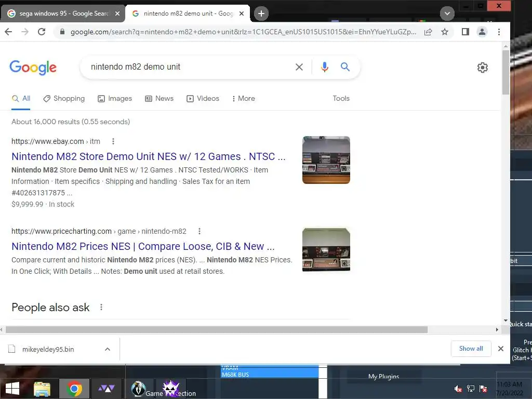Viewport: 532px width, 399px height.
Task: Open downloaded file mikeyeldey95.bin
Action: point(48,349)
